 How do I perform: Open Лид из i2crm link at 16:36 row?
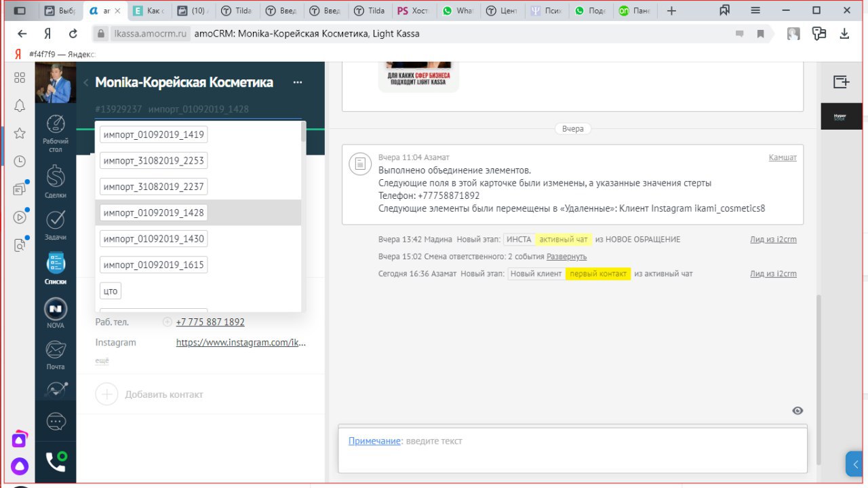coord(773,274)
